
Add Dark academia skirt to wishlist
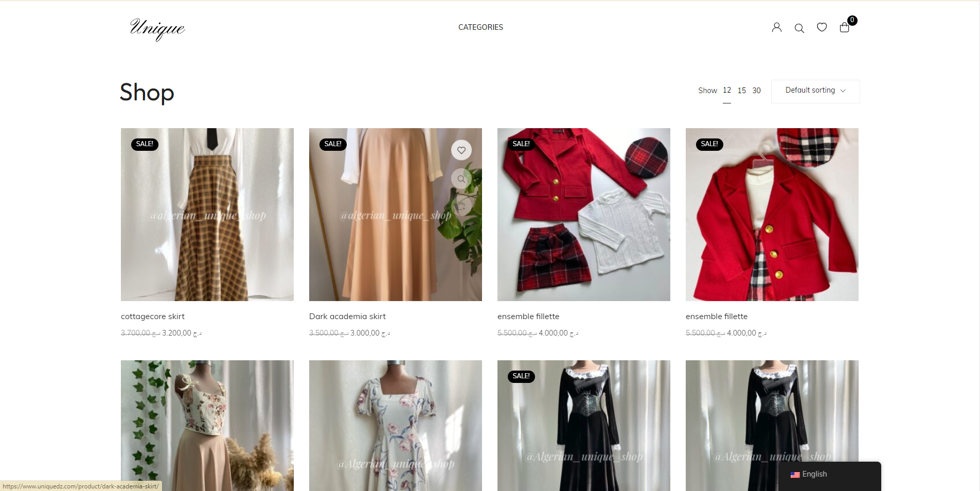[461, 150]
